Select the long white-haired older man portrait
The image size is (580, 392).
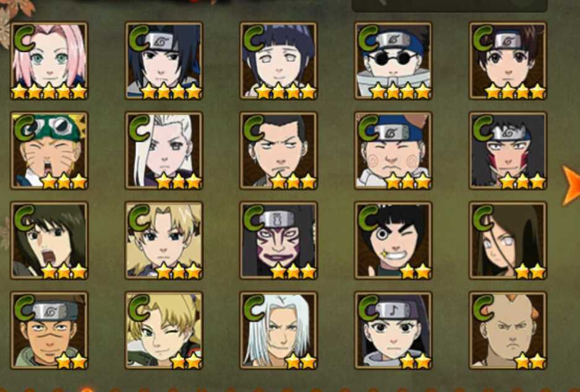tap(278, 331)
